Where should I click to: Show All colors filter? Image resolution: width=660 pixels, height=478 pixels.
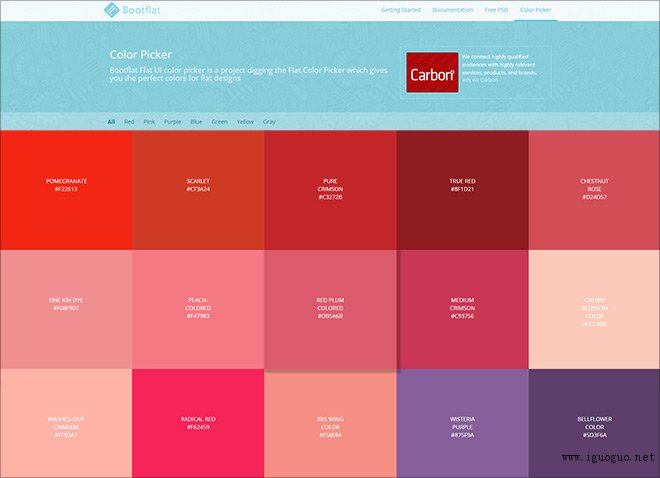pos(111,121)
